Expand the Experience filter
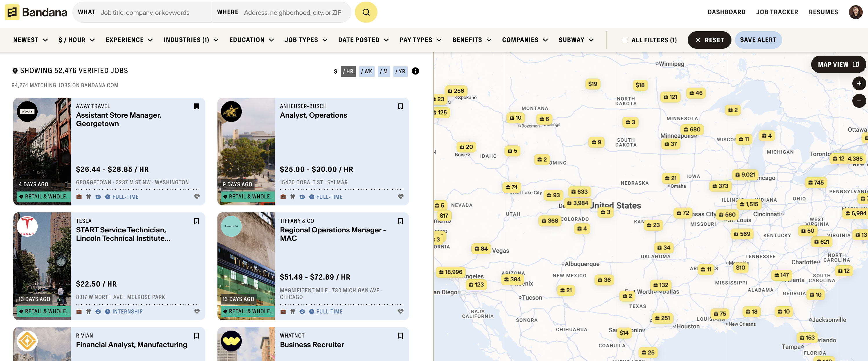 [x=129, y=40]
